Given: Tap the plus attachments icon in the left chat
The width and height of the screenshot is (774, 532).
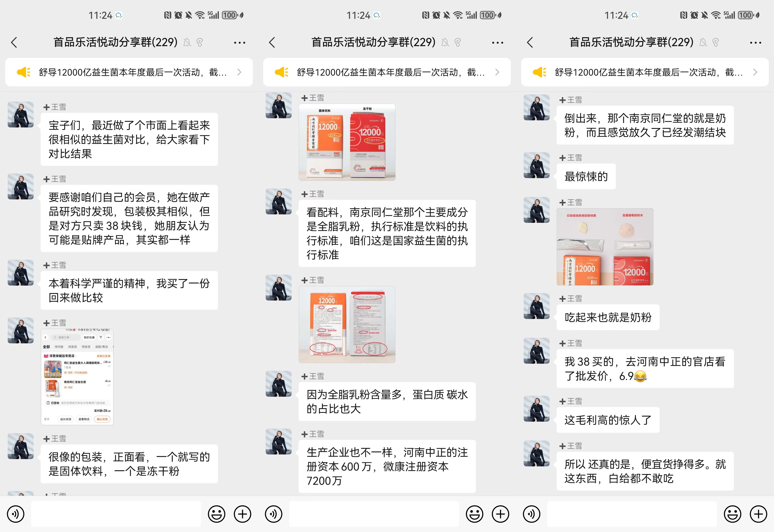Looking at the screenshot, I should pyautogui.click(x=242, y=514).
